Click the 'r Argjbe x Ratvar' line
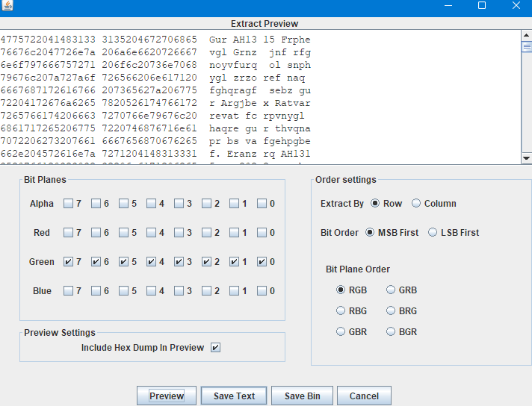 coord(259,103)
